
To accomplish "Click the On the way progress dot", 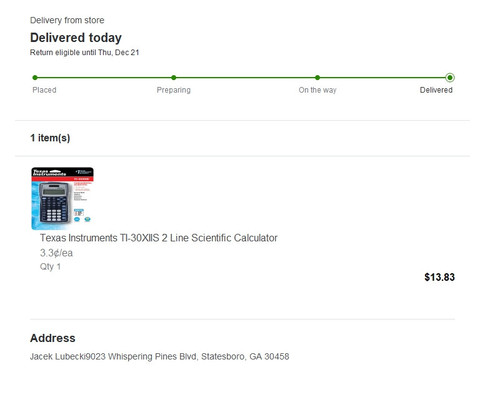I will point(317,78).
